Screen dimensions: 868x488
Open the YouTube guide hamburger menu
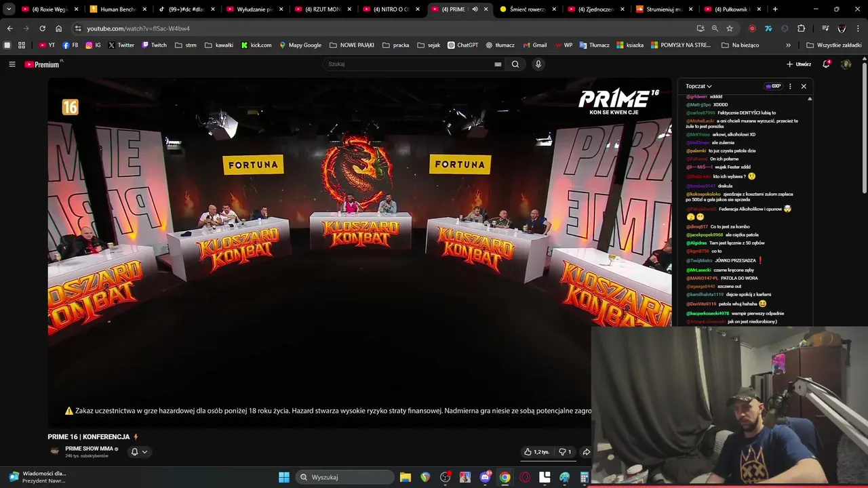(x=12, y=64)
